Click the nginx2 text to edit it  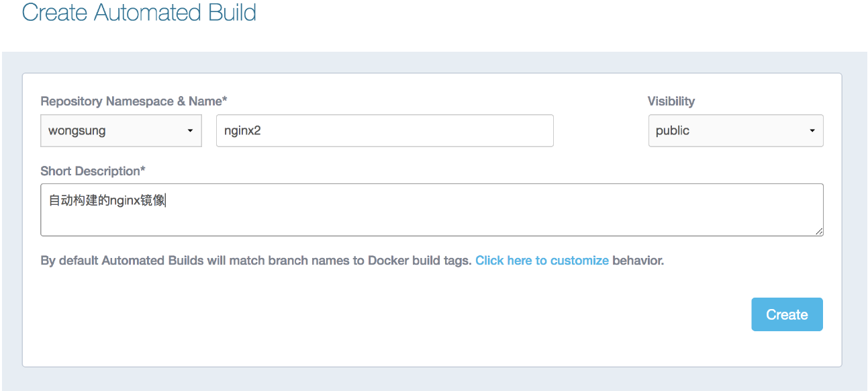238,130
